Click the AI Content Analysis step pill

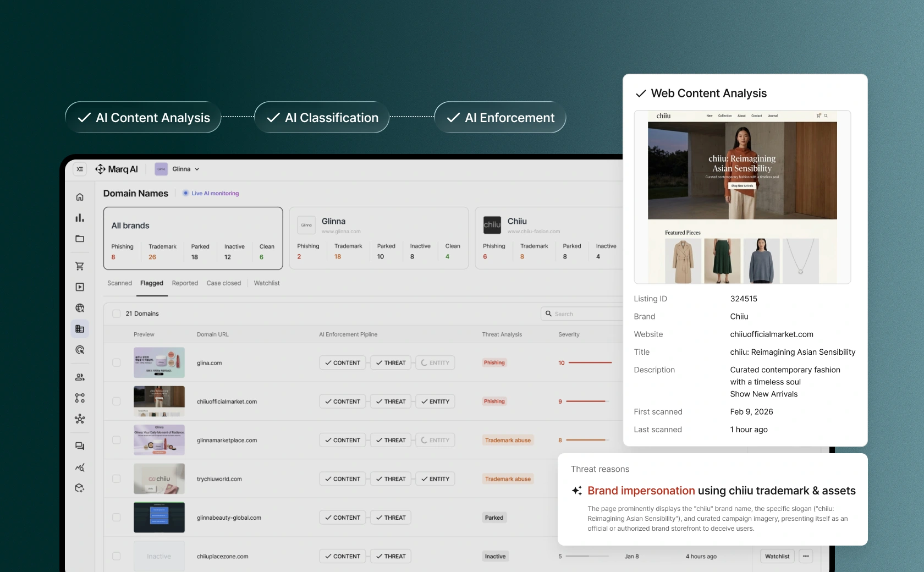point(143,117)
